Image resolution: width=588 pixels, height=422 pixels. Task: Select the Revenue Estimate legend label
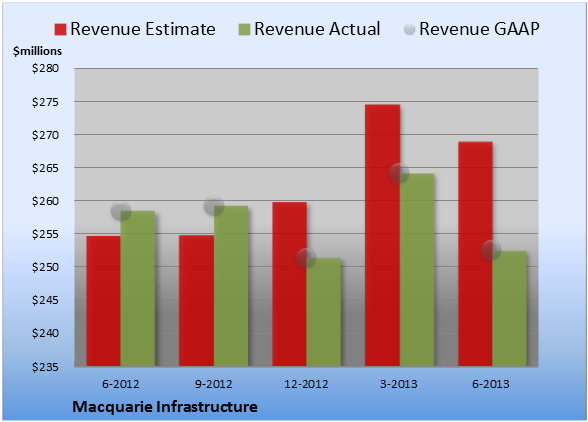click(x=143, y=29)
